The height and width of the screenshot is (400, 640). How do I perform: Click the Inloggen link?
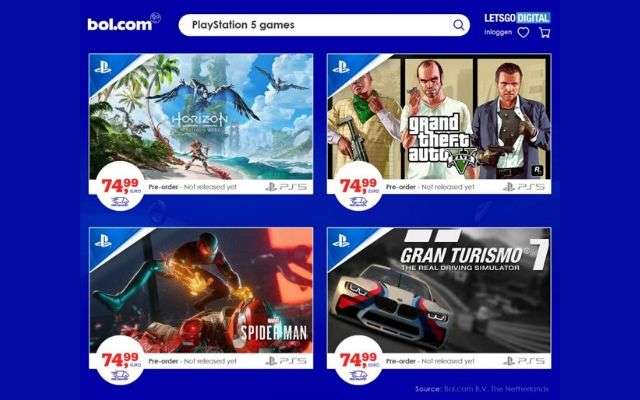[x=498, y=32]
